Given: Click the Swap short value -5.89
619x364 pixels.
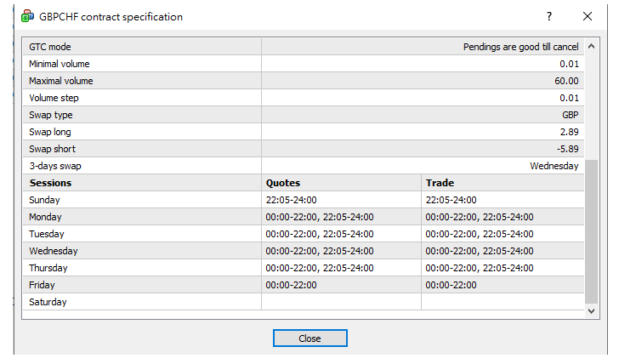Looking at the screenshot, I should click(568, 149).
